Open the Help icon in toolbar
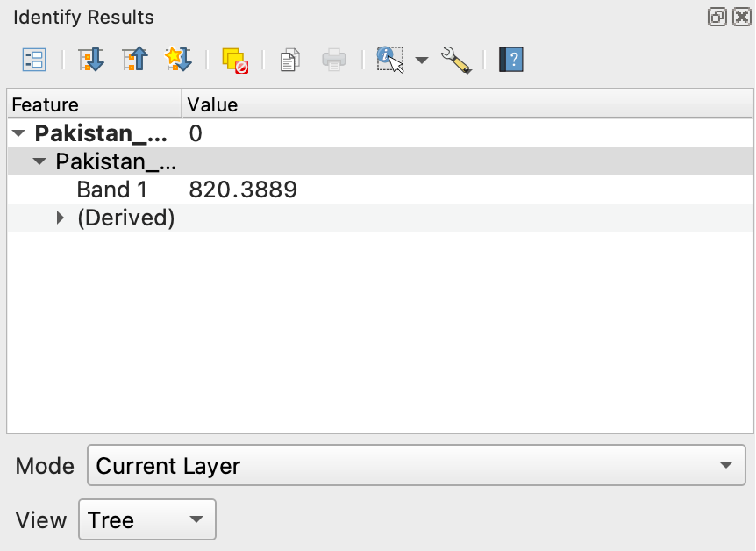This screenshot has width=756, height=551. tap(510, 60)
